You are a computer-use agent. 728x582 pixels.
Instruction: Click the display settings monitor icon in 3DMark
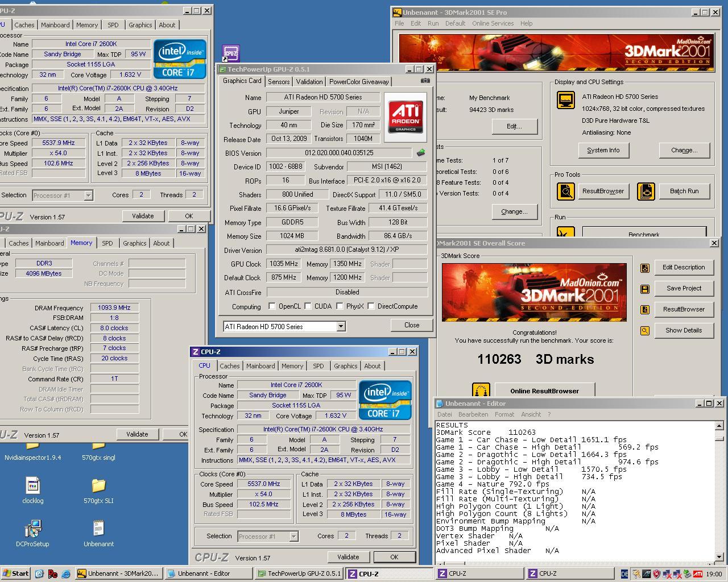point(565,100)
